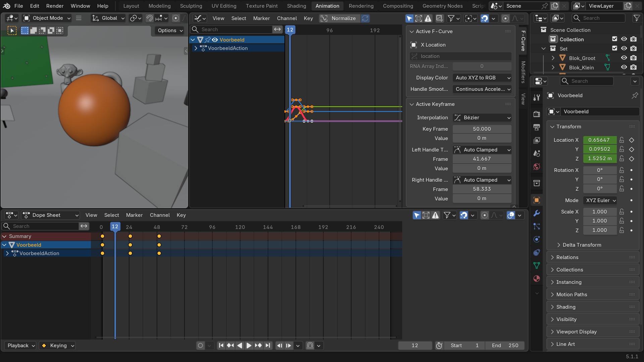Viewport: 644px width, 362px height.
Task: Expand VoorbeeldAction in Dope Sheet
Action: tap(7, 253)
